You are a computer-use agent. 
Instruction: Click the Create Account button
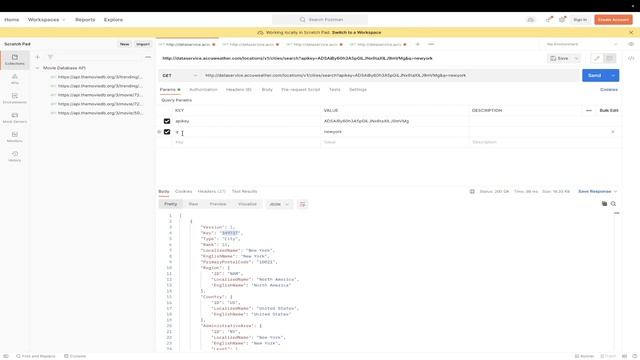613,20
